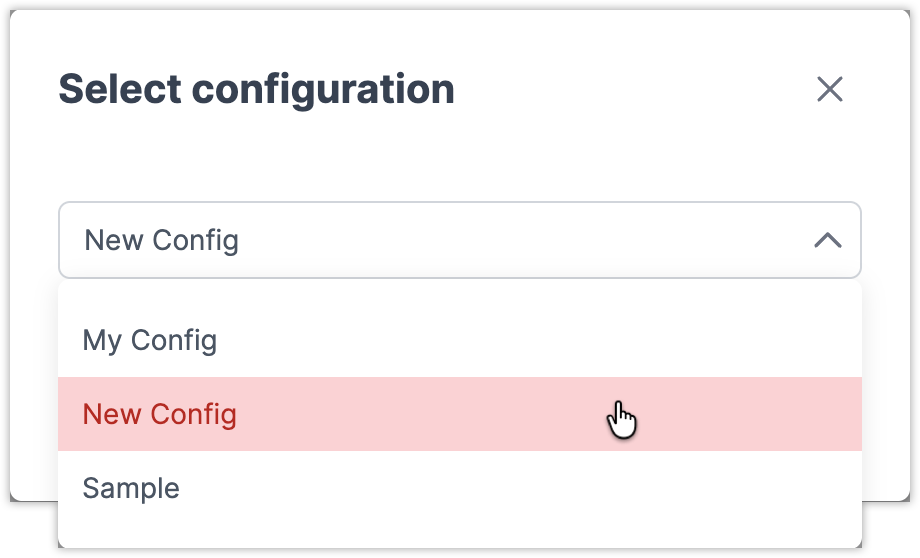The image size is (920, 558).
Task: Click the cross icon beside the dialog title
Action: 830,90
